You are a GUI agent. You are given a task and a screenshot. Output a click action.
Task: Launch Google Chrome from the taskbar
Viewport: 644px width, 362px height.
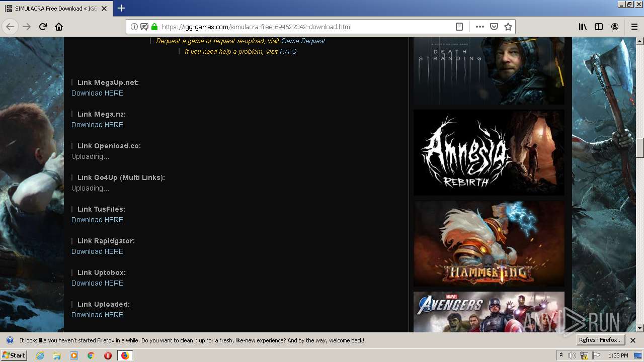(x=91, y=355)
